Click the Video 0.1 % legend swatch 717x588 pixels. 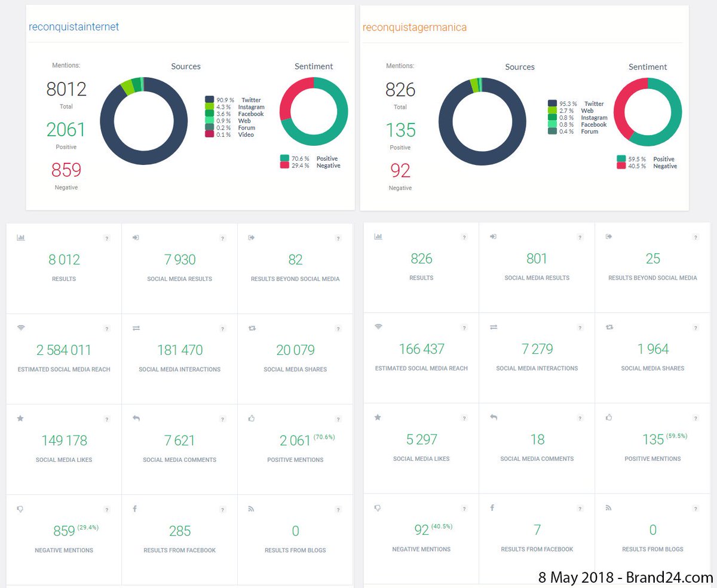pyautogui.click(x=209, y=134)
